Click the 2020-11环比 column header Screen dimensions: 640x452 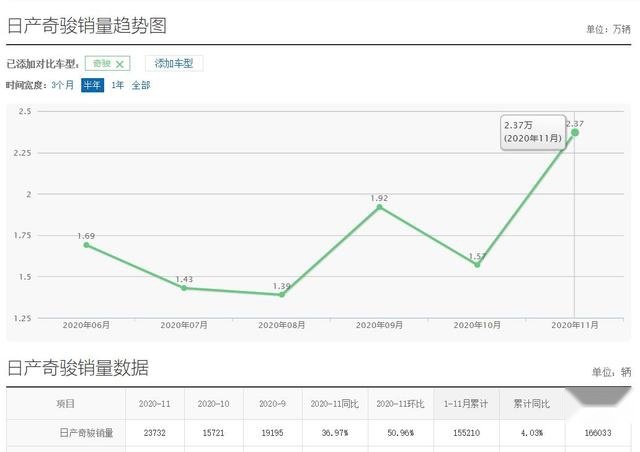tap(400, 404)
